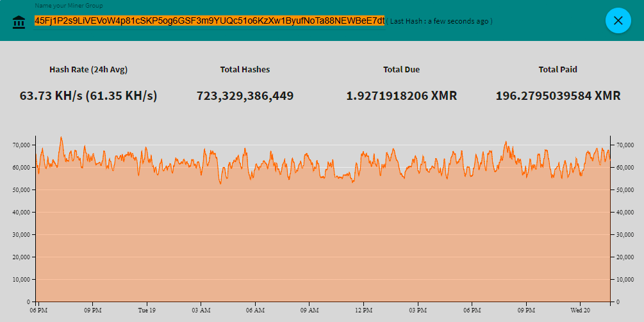Click the Last Hash timestamp text
The width and height of the screenshot is (644, 322).
tap(440, 21)
